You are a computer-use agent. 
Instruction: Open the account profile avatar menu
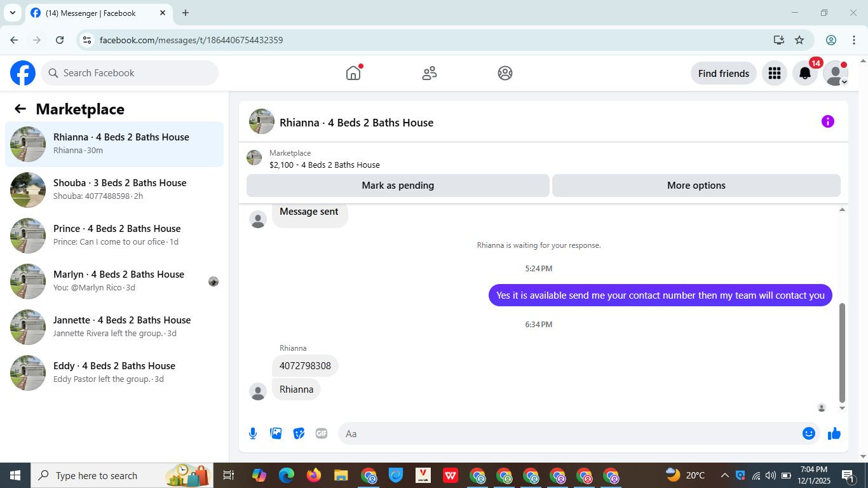coord(836,73)
